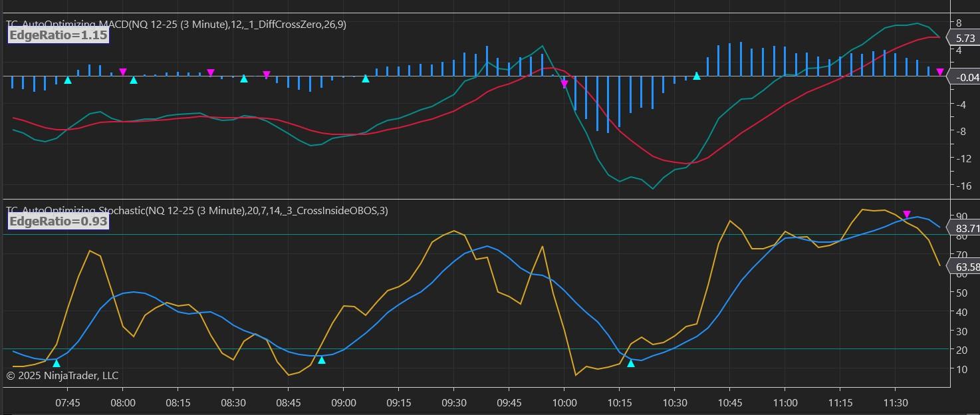Image resolution: width=980 pixels, height=415 pixels.
Task: Click MACD magenta down arrow at 08:00
Action: tap(123, 72)
